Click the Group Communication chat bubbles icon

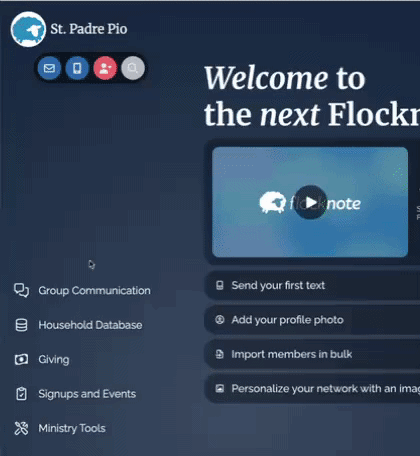[x=21, y=290]
